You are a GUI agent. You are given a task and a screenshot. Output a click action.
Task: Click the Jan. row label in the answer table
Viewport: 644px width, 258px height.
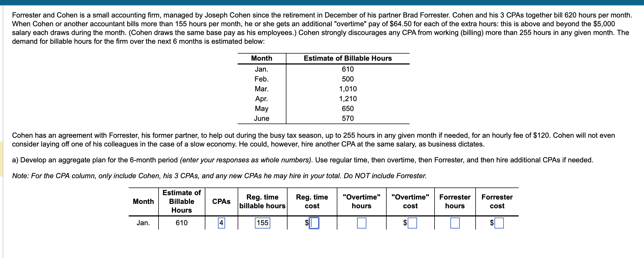[143, 223]
